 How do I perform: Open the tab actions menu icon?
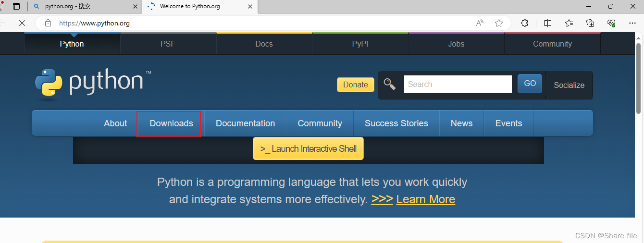(x=16, y=6)
